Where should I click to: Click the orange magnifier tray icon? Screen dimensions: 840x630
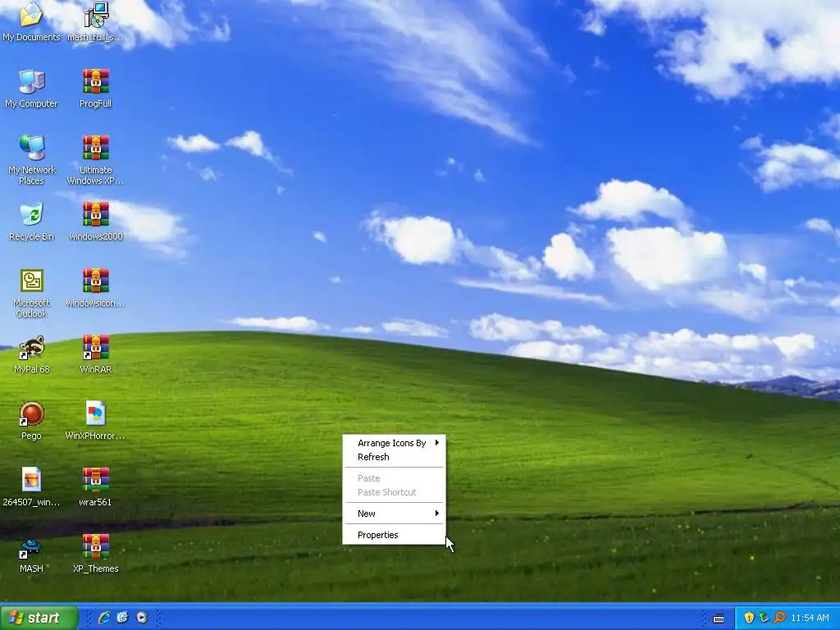point(779,618)
